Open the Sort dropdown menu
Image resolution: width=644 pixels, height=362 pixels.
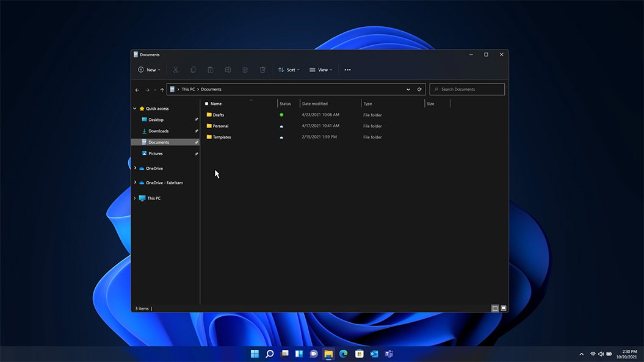point(289,70)
